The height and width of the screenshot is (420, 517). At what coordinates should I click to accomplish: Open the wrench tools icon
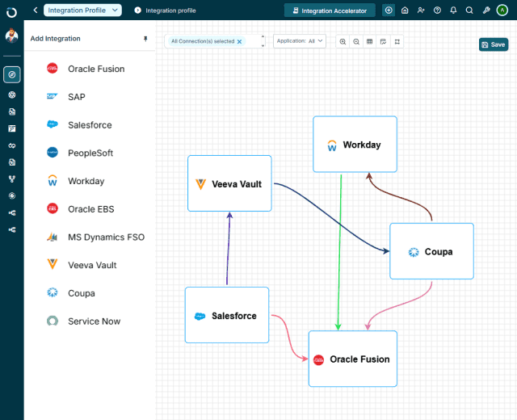coord(486,10)
